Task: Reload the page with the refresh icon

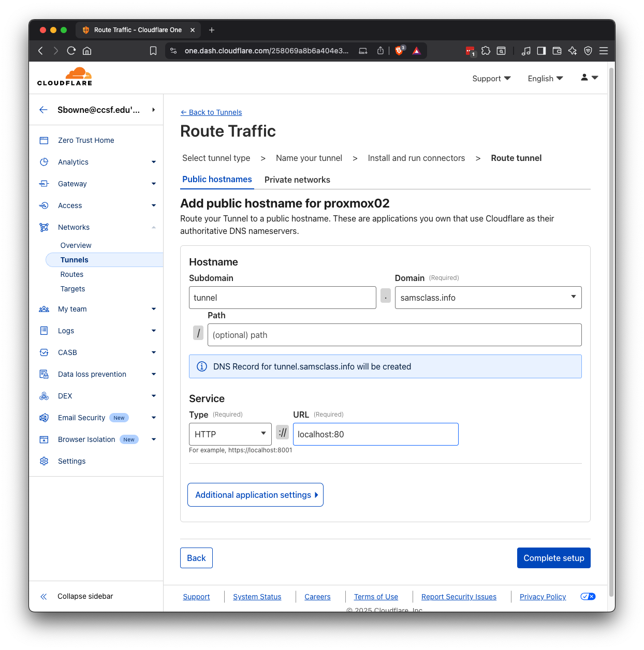Action: point(71,51)
